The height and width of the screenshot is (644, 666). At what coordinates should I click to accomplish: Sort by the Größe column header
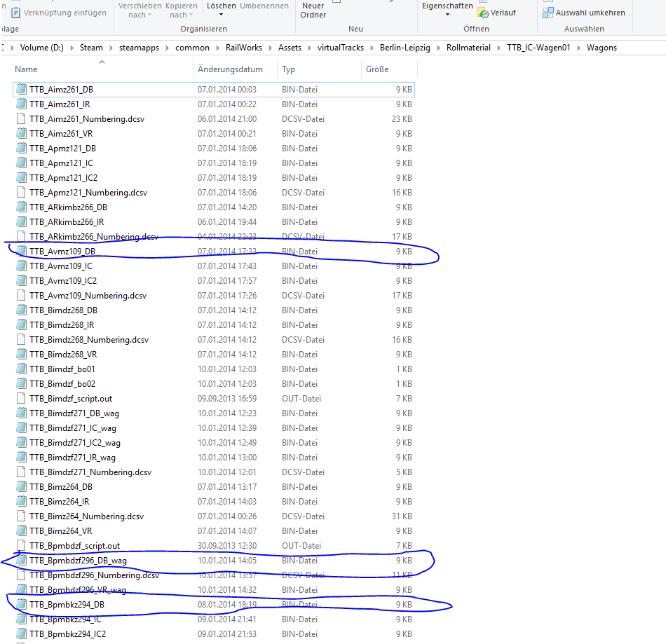coord(377,69)
